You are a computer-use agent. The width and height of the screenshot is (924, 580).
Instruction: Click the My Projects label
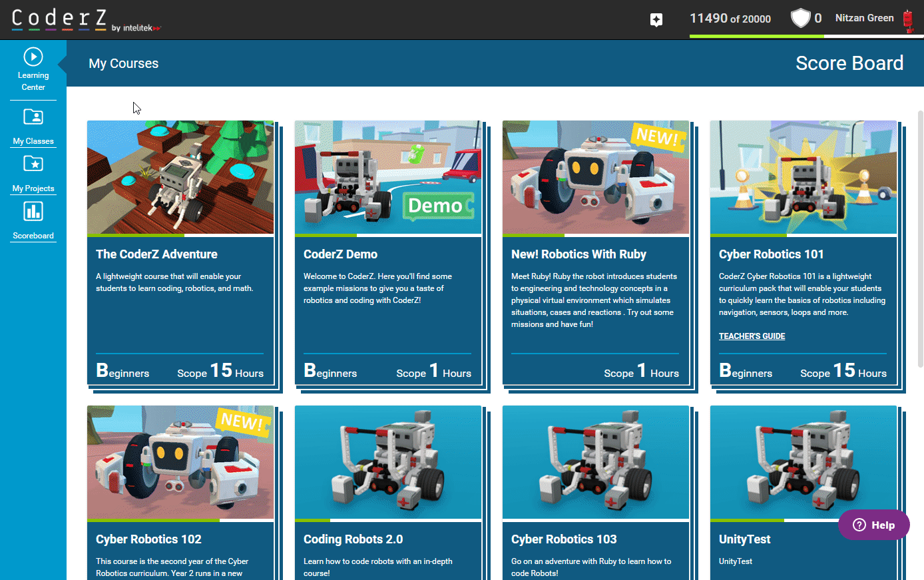click(x=33, y=188)
